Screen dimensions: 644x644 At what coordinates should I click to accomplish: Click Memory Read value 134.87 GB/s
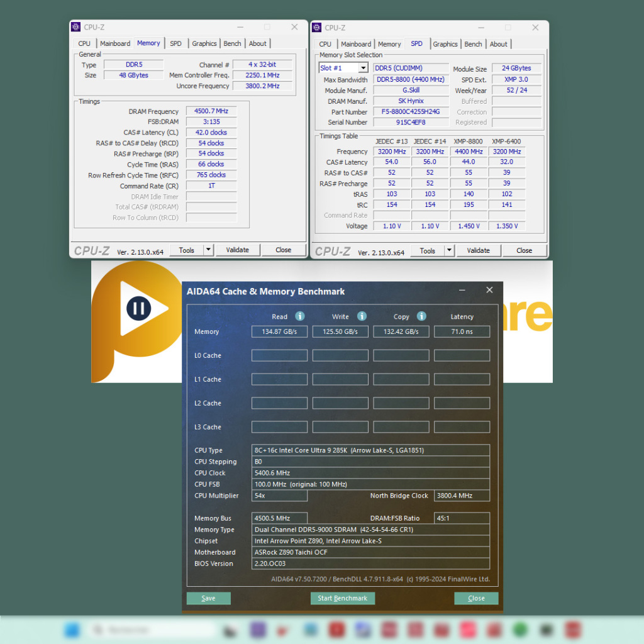(x=279, y=331)
